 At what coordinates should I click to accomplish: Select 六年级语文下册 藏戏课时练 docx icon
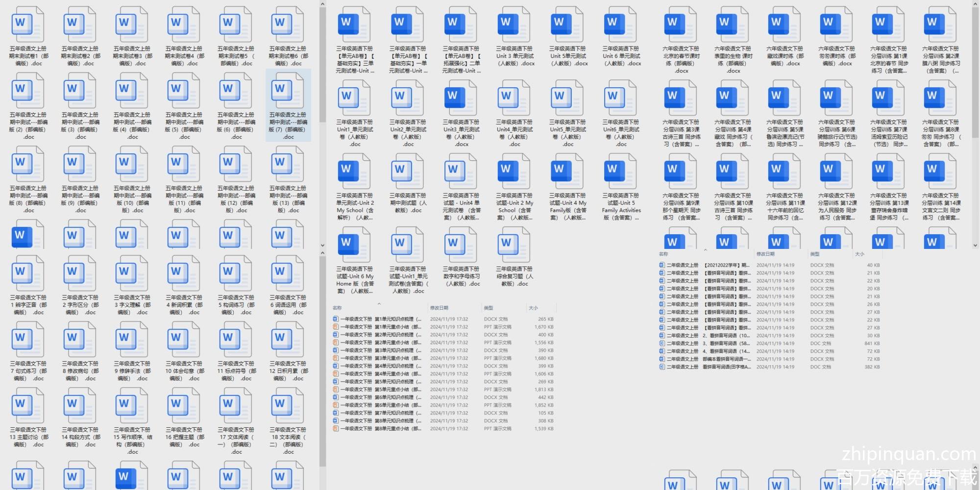click(x=784, y=24)
